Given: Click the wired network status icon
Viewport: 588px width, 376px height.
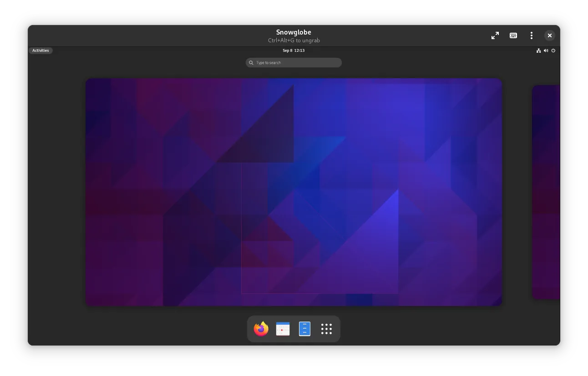Looking at the screenshot, I should (x=538, y=50).
